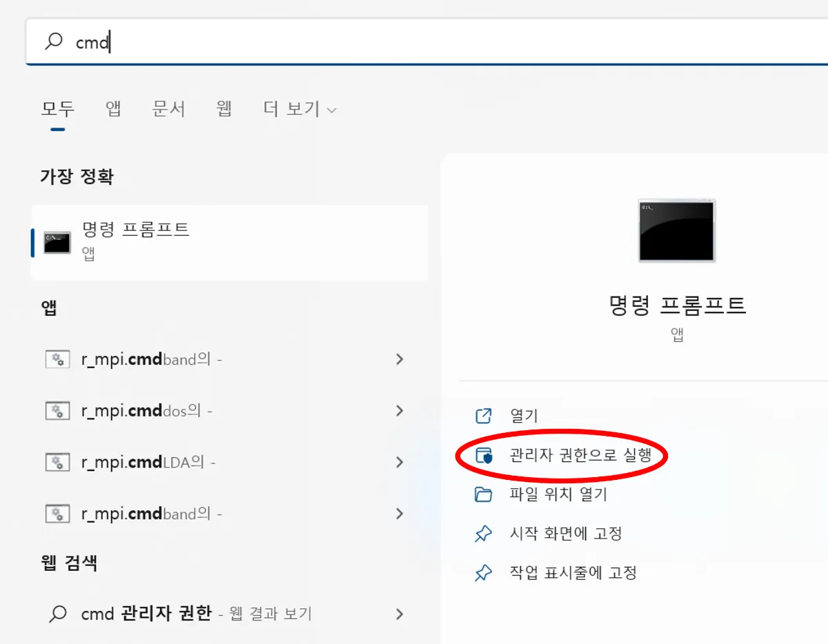Screen dimensions: 828x644
Task: Expand the r_mpi.cmdLDA의 result chevron
Action: click(x=400, y=462)
